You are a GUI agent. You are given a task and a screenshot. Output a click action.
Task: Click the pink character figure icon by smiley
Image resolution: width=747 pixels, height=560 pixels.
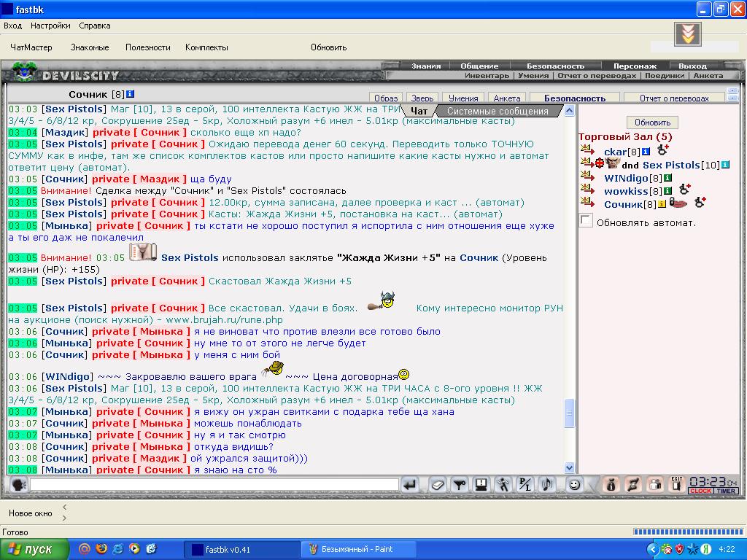point(611,485)
